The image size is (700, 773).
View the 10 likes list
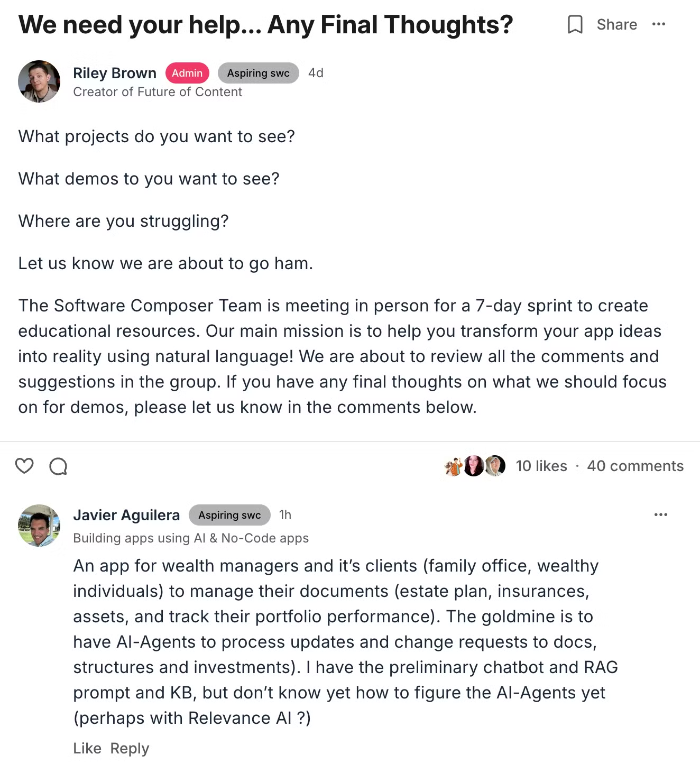(541, 466)
